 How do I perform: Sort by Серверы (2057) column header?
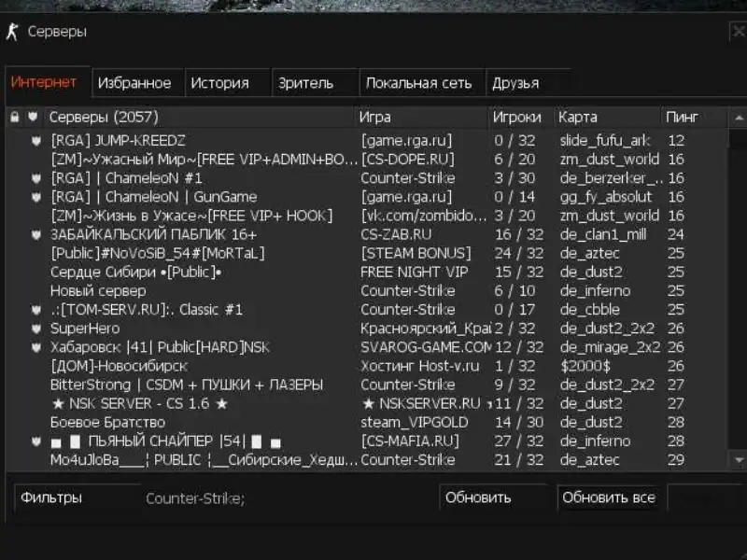click(x=199, y=118)
